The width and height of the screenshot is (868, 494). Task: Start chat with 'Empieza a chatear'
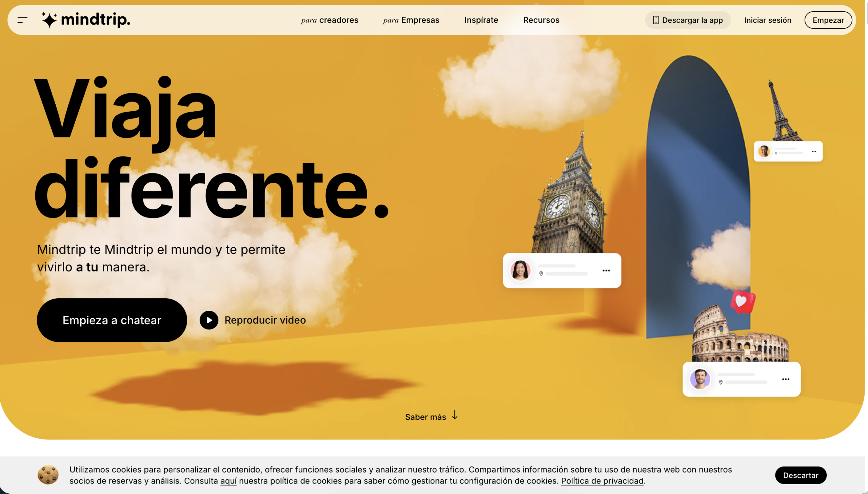click(x=112, y=320)
